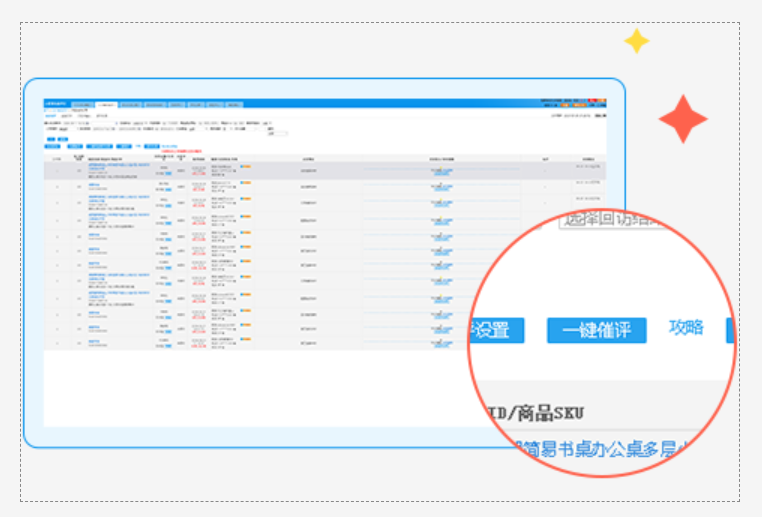Click the button ending in 设置
The image size is (762, 517).
(497, 330)
